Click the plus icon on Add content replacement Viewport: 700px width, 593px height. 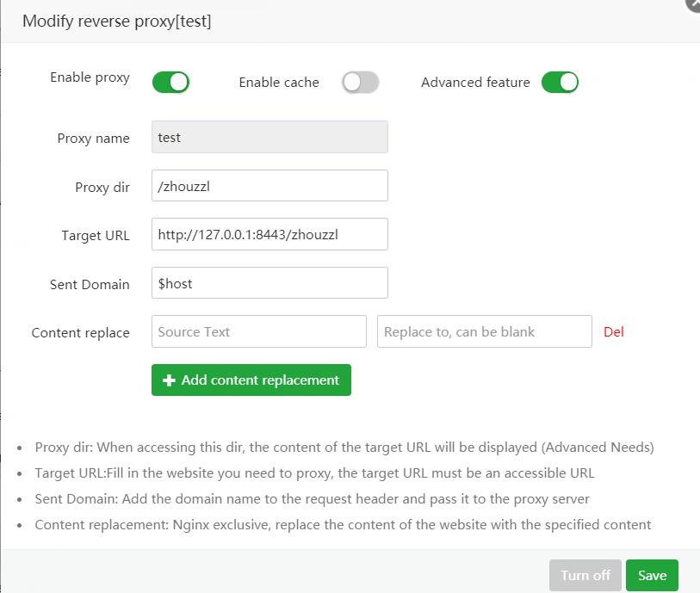(x=169, y=380)
